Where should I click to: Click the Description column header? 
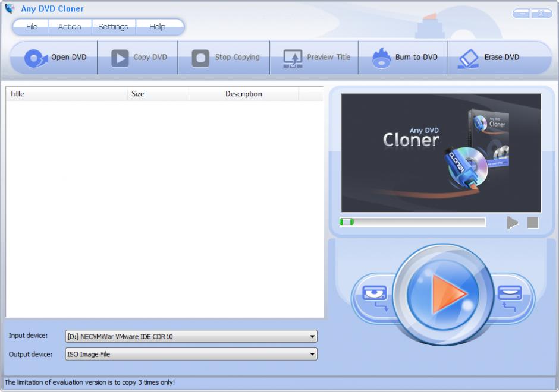[244, 94]
